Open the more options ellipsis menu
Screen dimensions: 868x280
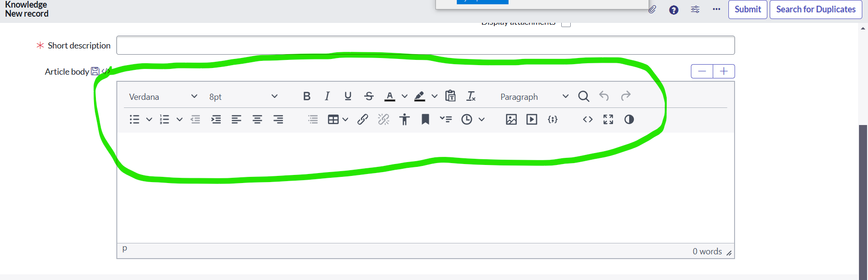click(x=717, y=9)
